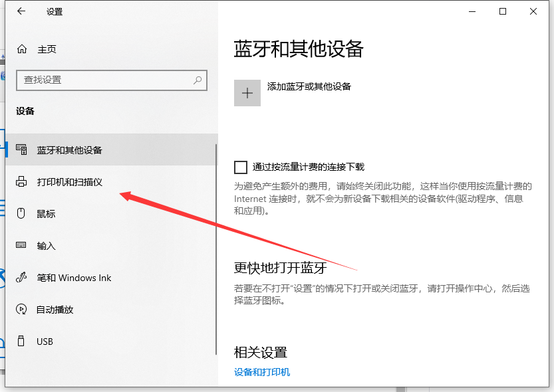Image resolution: width=554 pixels, height=392 pixels.
Task: Click inside the 查找设置 search box
Action: click(x=100, y=80)
